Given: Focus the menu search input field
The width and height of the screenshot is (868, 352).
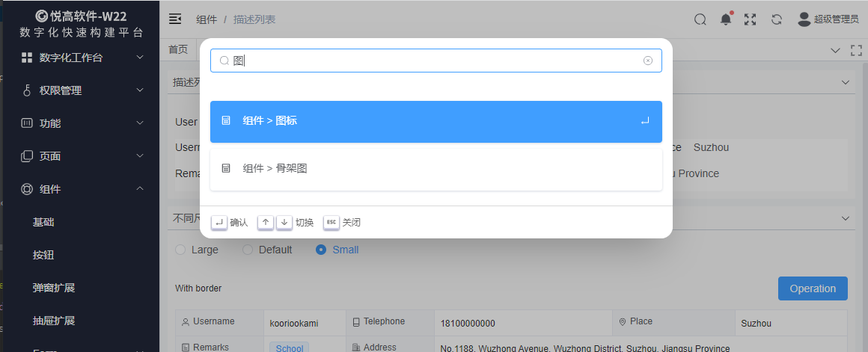Looking at the screenshot, I should (x=436, y=61).
